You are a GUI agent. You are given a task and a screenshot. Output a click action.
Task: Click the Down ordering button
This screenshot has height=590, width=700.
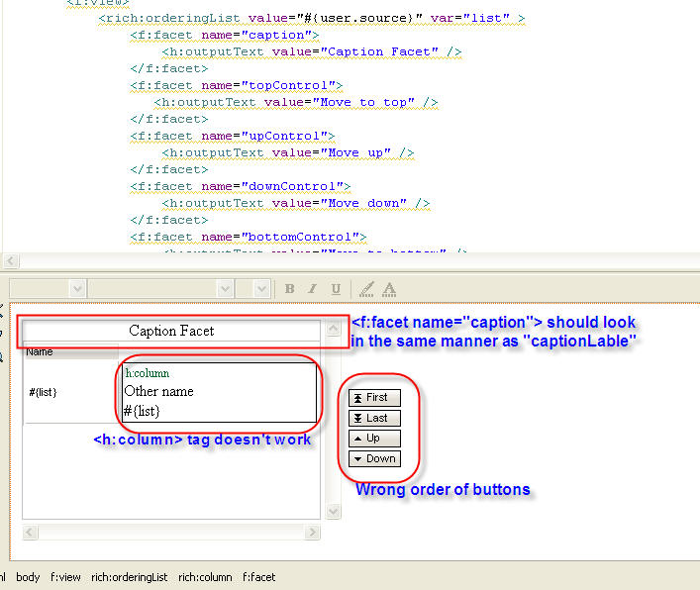point(374,458)
